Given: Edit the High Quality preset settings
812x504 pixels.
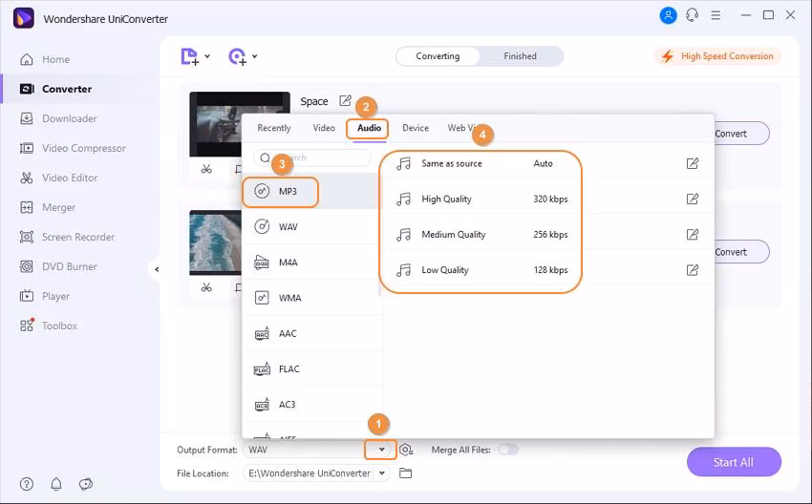Looking at the screenshot, I should 693,199.
